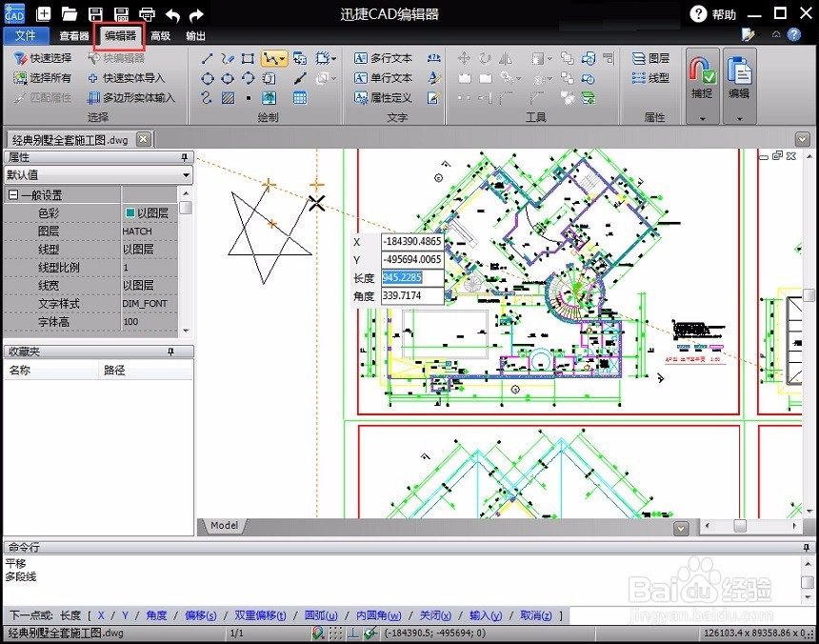The width and height of the screenshot is (819, 644).
Task: Undo the last action
Action: coord(172,15)
